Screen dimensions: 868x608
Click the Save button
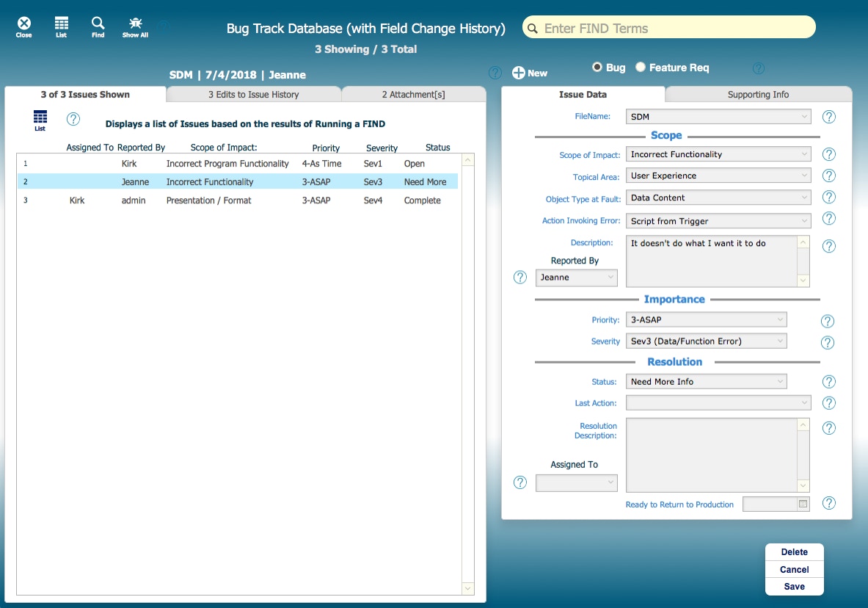coord(794,587)
